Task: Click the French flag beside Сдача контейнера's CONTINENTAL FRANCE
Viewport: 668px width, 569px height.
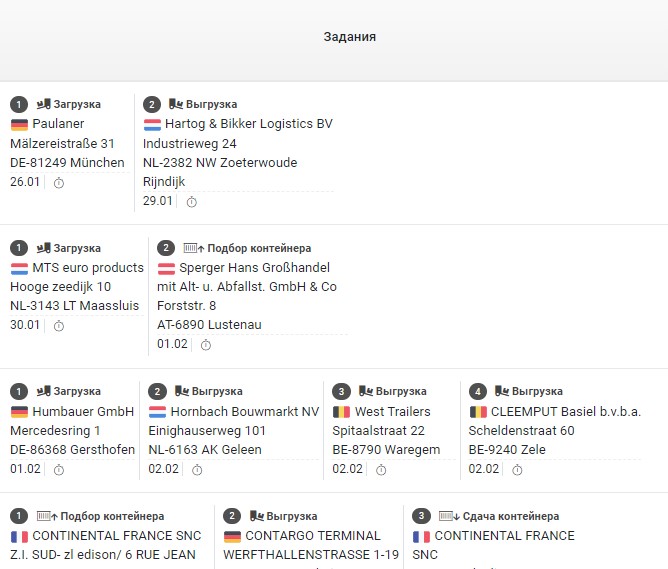Action: 421,536
